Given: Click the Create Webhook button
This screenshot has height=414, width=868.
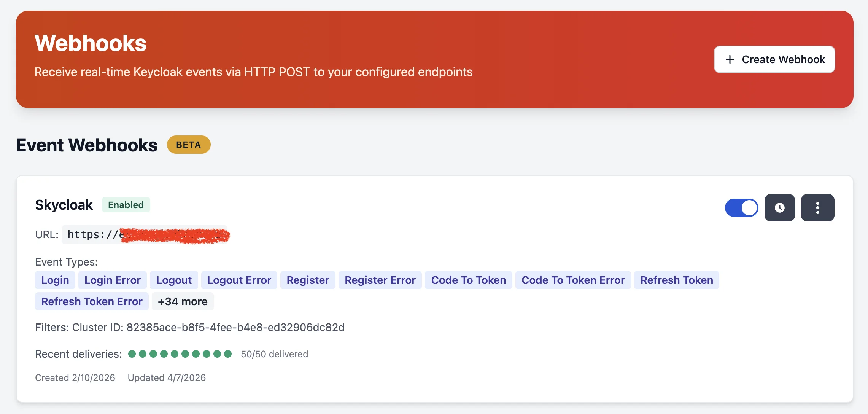Looking at the screenshot, I should coord(774,59).
